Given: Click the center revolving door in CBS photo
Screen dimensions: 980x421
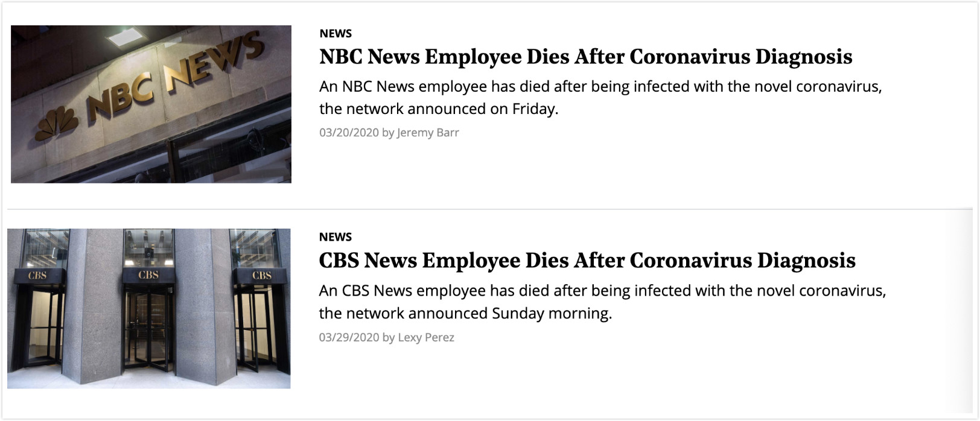Looking at the screenshot, I should coord(148,329).
